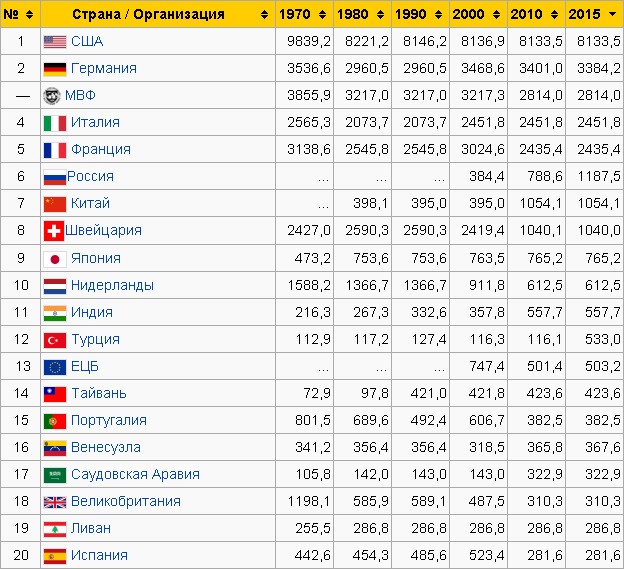Open the Тайвань link
The image size is (624, 569).
[x=99, y=393]
